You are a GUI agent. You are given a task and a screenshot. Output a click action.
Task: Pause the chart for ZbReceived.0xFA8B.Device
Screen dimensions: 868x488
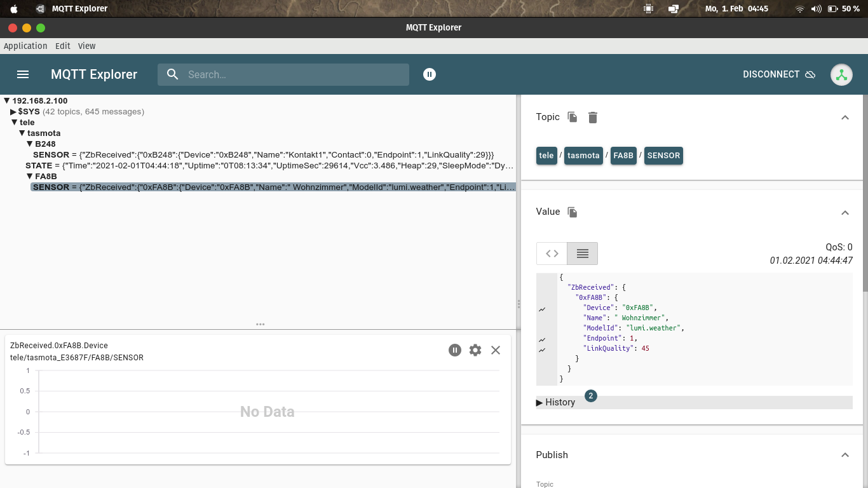[454, 350]
